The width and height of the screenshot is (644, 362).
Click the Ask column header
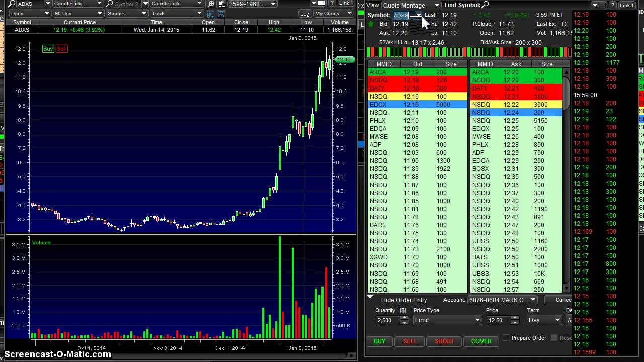click(x=516, y=64)
